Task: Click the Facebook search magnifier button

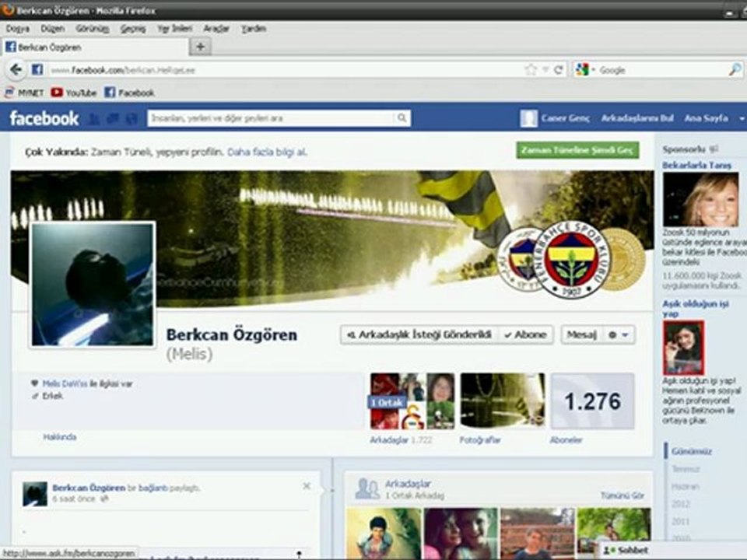Action: [x=402, y=117]
